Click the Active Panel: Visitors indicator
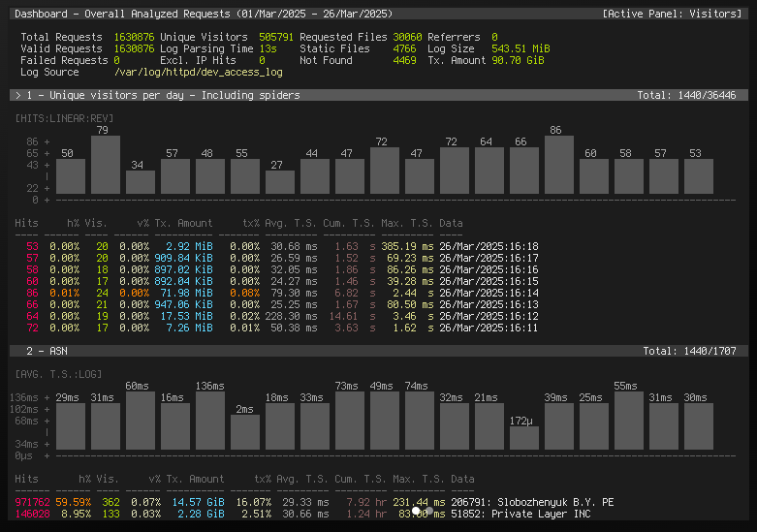Viewport: 757px width, 532px height. (x=672, y=14)
